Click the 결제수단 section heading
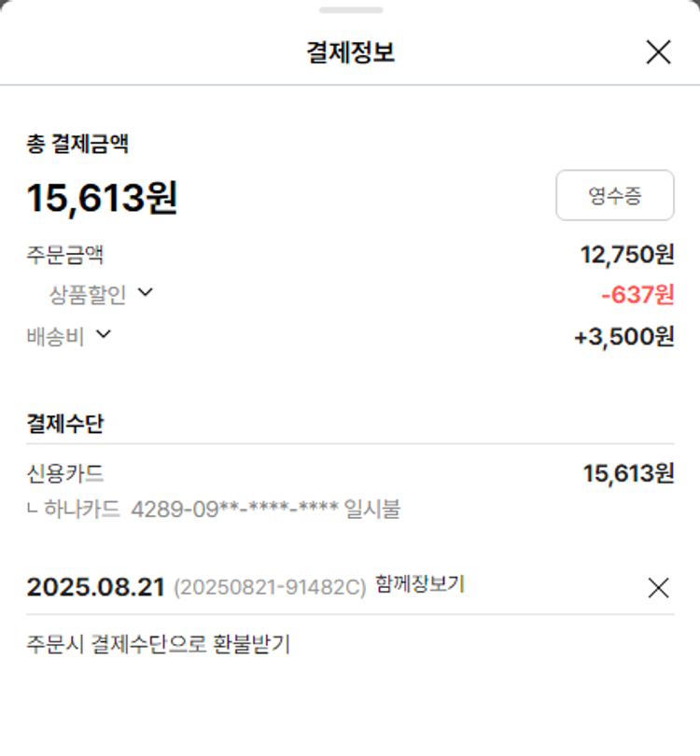The height and width of the screenshot is (756, 700). tap(64, 424)
